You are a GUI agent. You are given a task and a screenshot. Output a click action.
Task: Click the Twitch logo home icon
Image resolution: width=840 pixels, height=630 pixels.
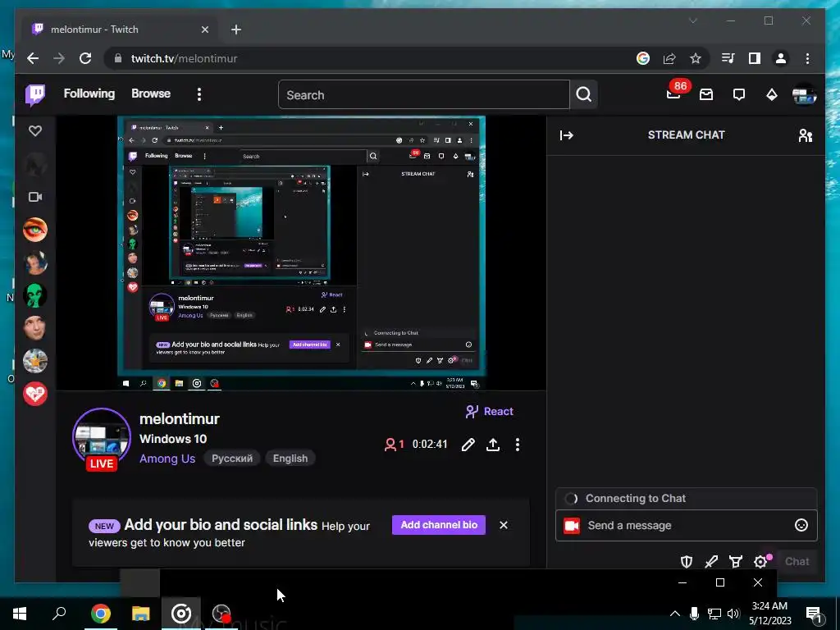[x=35, y=95]
